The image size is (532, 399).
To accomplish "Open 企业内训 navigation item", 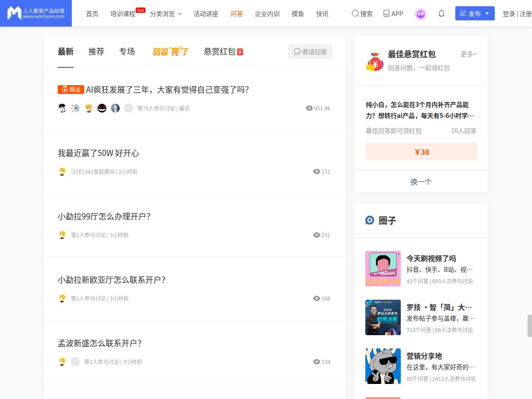I will click(x=267, y=14).
